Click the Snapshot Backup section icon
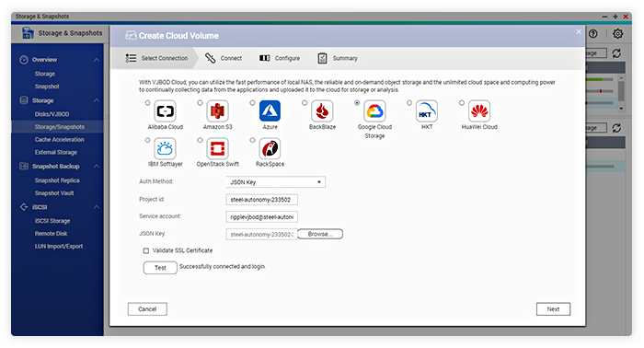 point(24,166)
